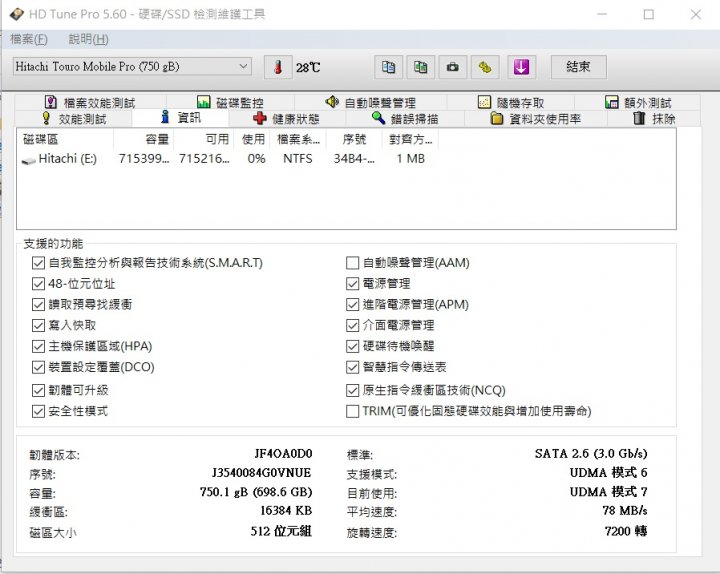Toggle the 裝置設定覆蓋(DCO) checkbox
720x574 pixels.
(38, 367)
